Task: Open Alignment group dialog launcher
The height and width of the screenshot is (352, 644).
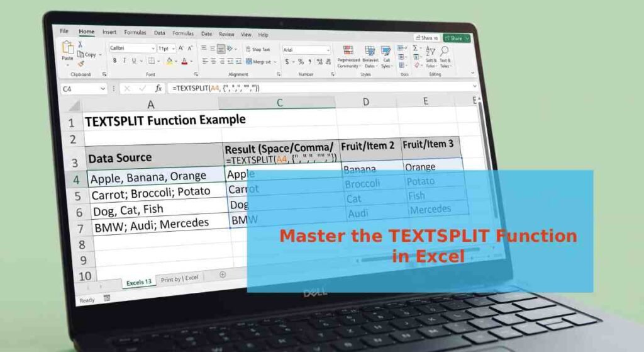Action: (279, 74)
